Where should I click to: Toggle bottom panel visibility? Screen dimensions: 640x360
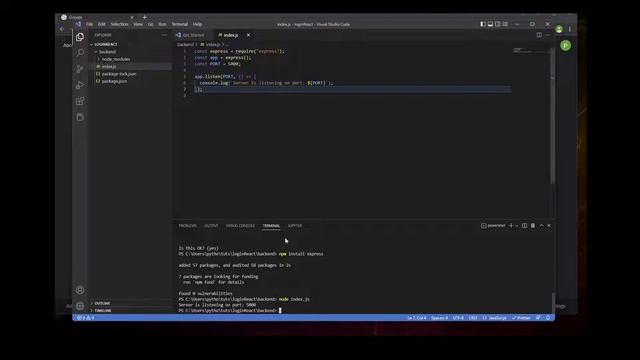pos(490,24)
